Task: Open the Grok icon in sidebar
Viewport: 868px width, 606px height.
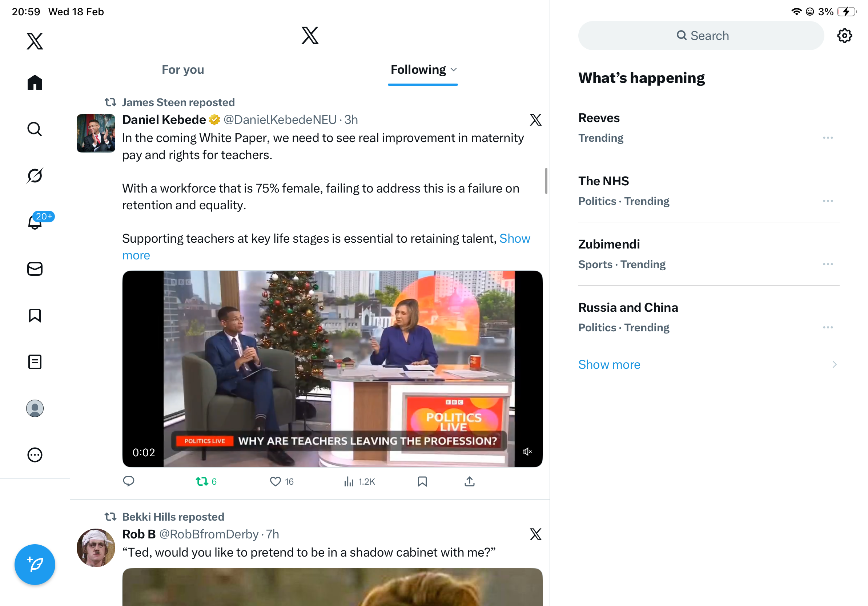Action: tap(35, 176)
